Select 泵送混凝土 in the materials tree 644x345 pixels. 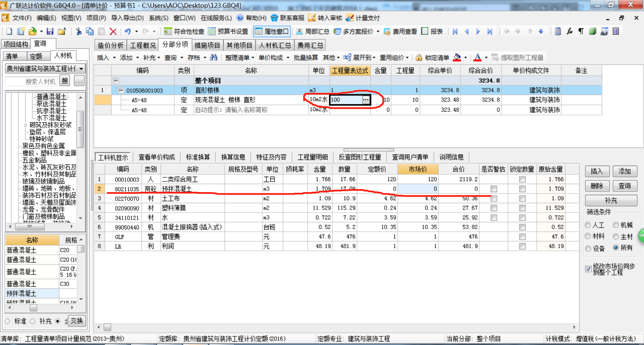[51, 104]
